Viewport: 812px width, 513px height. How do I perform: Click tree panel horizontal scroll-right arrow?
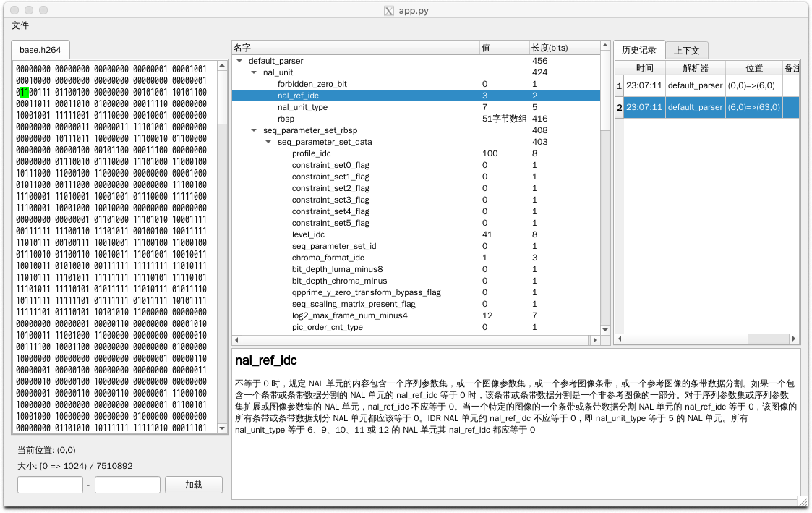595,340
